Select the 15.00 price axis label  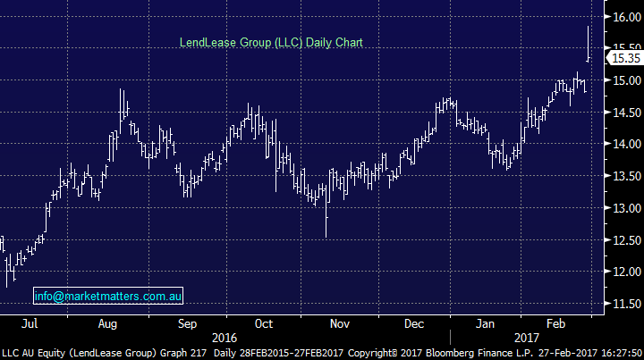[x=627, y=80]
